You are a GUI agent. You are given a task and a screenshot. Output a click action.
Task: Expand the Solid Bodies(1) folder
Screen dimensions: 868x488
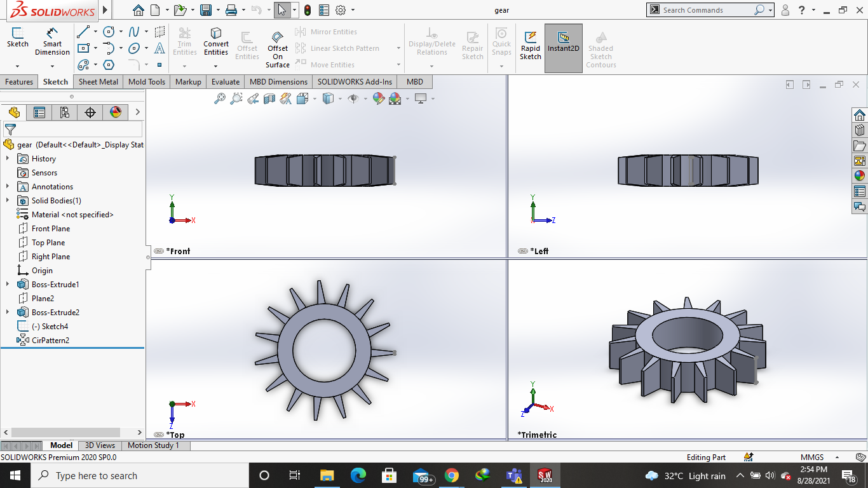pyautogui.click(x=8, y=201)
